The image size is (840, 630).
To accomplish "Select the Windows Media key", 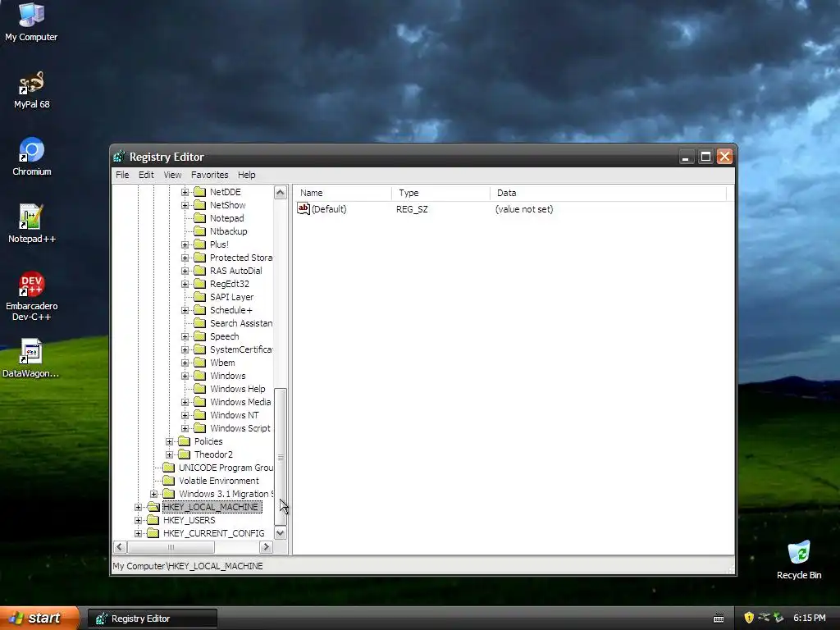I will coord(240,402).
